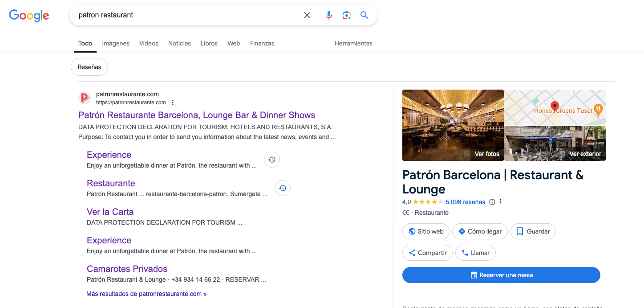The width and height of the screenshot is (644, 308).
Task: Select the Todo tab
Action: click(x=85, y=43)
